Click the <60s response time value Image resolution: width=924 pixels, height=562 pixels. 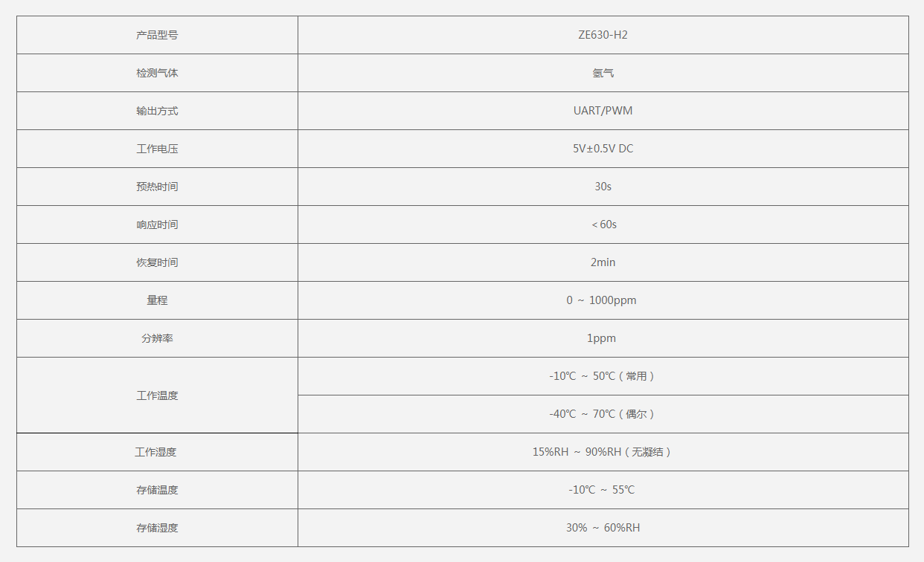(603, 225)
